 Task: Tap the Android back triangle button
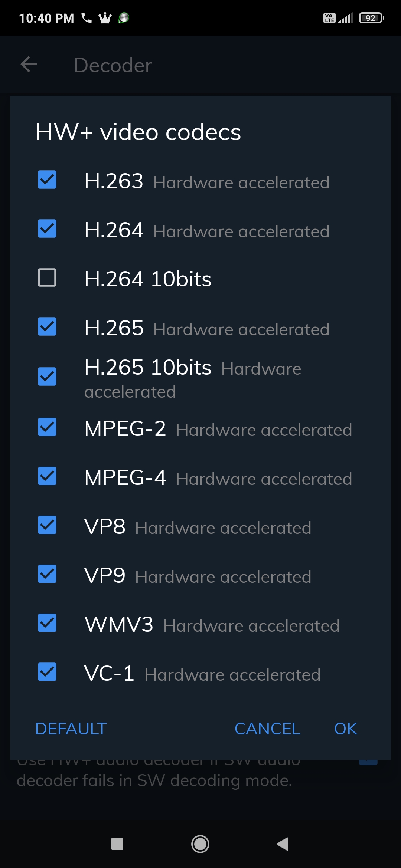point(283,844)
